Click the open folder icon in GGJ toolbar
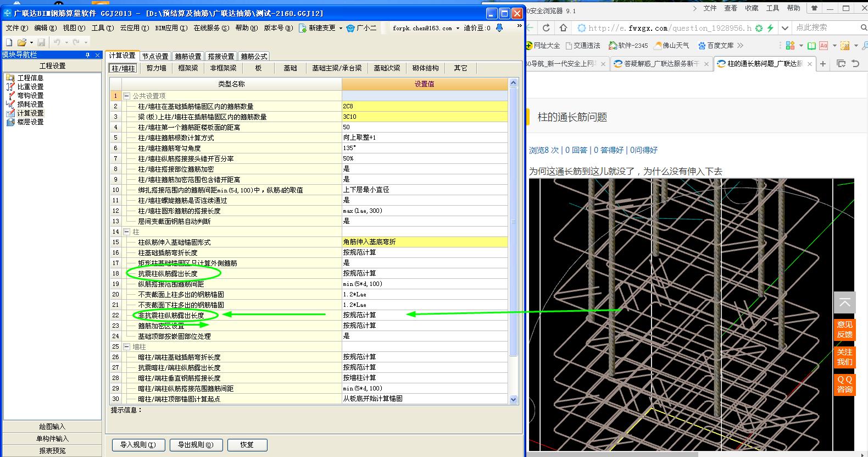The width and height of the screenshot is (868, 457). click(21, 42)
